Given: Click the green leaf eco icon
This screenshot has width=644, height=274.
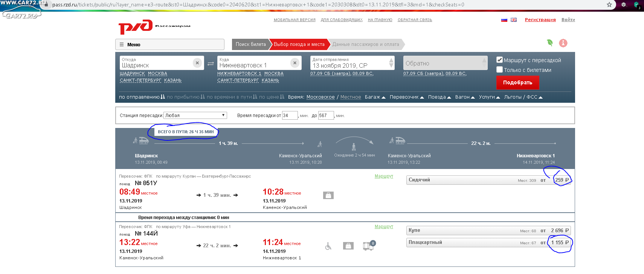Looking at the screenshot, I should pos(550,43).
